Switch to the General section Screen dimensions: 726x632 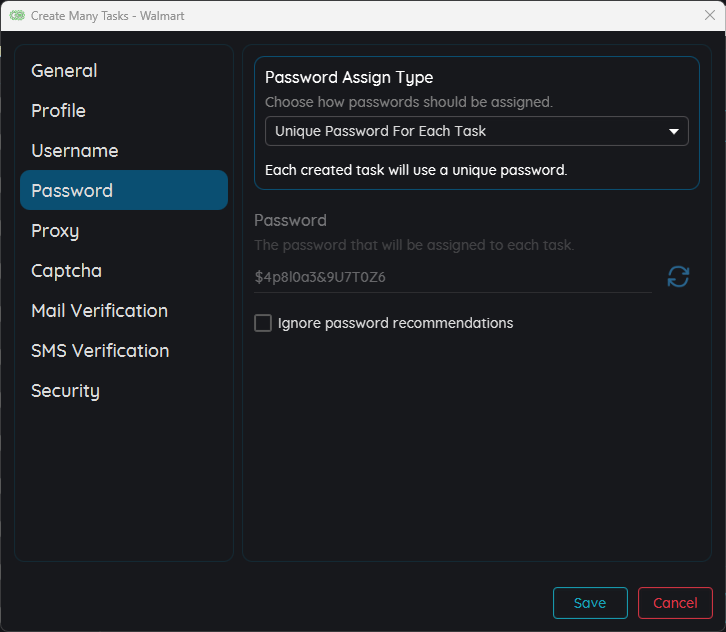click(x=64, y=71)
